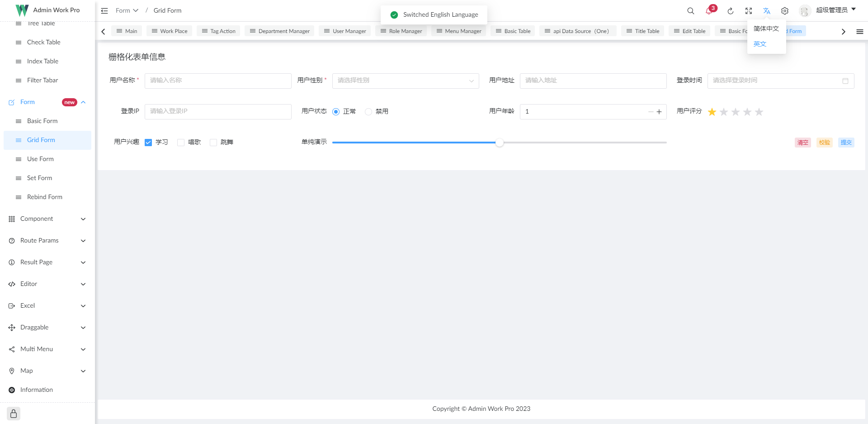
Task: Enter fullscreen mode via the toolbar icon
Action: [x=749, y=10]
